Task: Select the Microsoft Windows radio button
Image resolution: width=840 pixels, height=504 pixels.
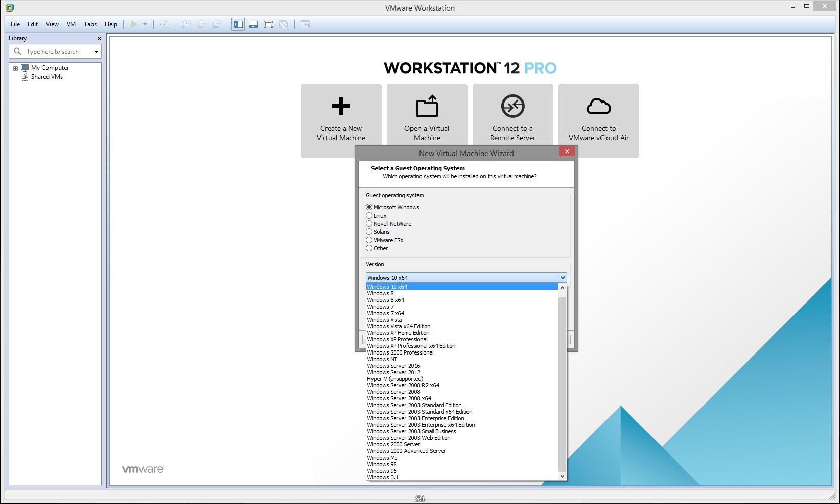Action: click(369, 207)
